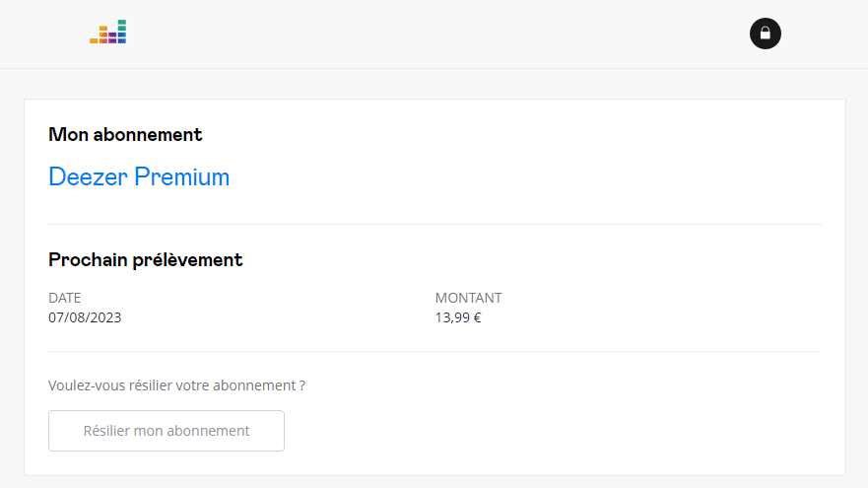This screenshot has width=868, height=488.
Task: Open the Deezer Premium plan link
Action: [139, 177]
